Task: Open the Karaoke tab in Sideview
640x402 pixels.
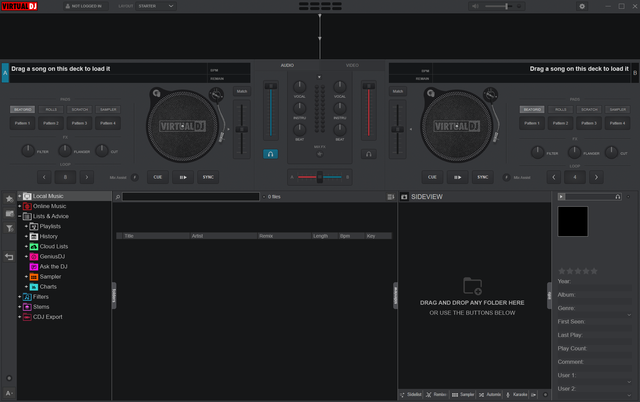Action: [x=516, y=395]
